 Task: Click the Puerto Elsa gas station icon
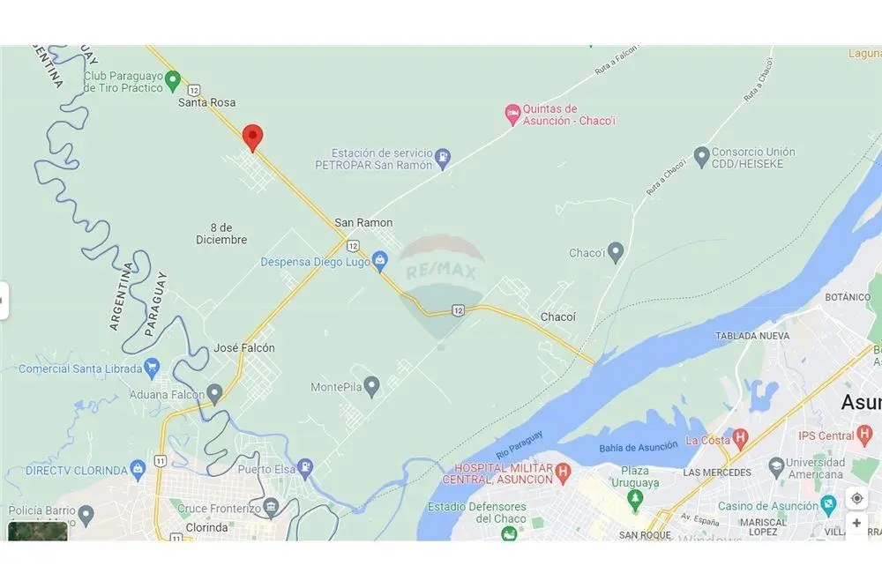[305, 468]
